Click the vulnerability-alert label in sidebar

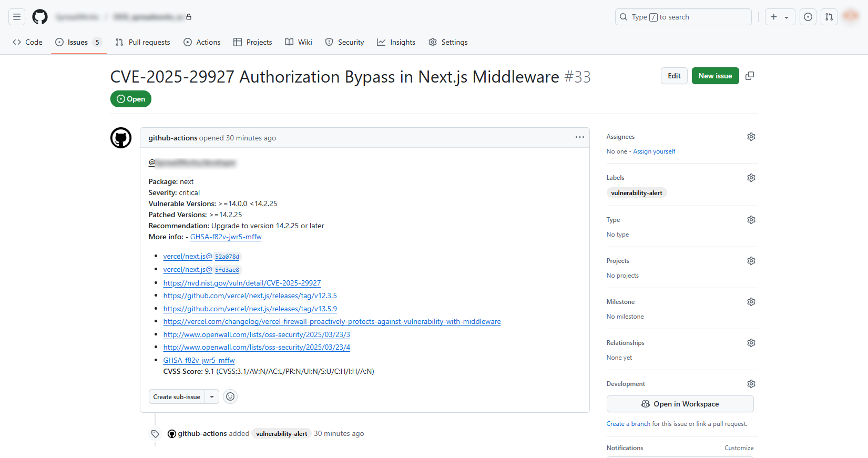[x=636, y=193]
